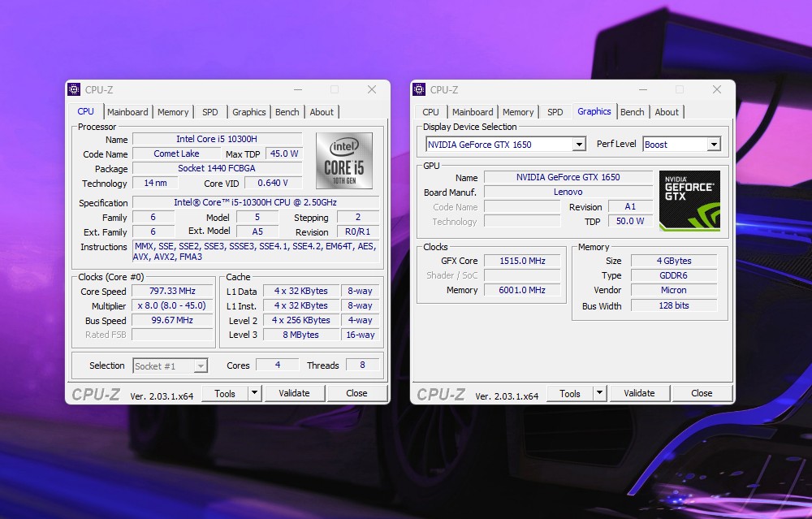Click the NVIDIA GeForce GTX logo

pyautogui.click(x=687, y=200)
